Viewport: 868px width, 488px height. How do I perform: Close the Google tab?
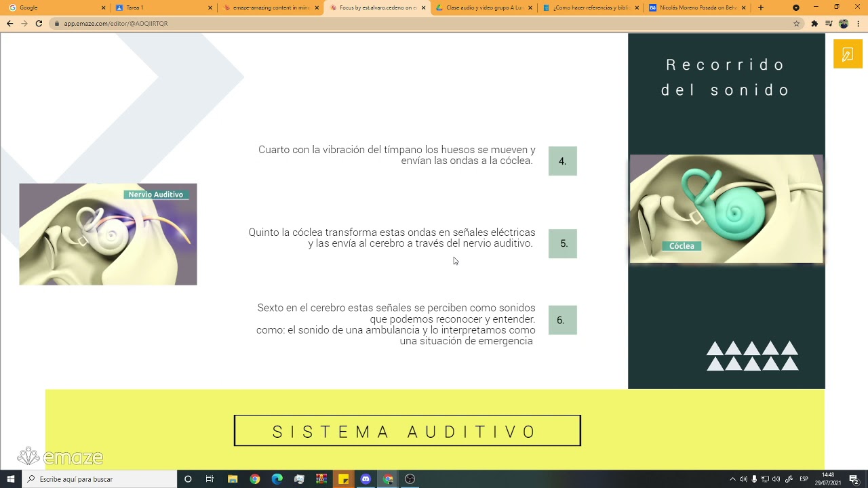tap(103, 7)
